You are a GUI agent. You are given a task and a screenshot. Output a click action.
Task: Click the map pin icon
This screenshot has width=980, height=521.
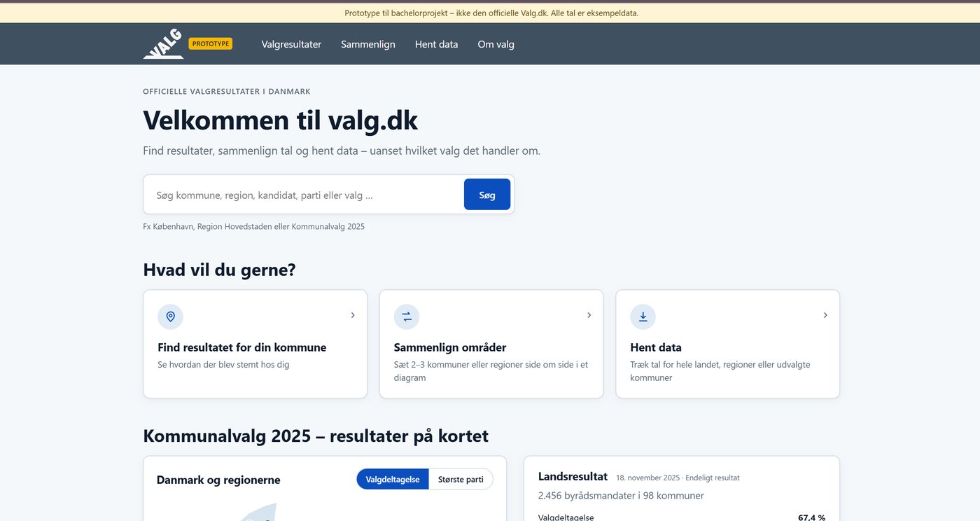tap(170, 317)
